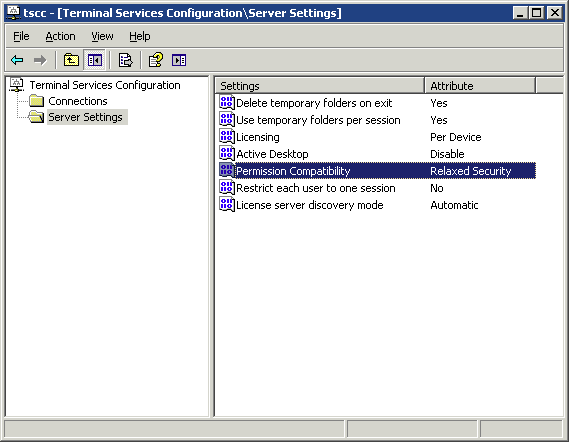The height and width of the screenshot is (442, 569).
Task: Open the Help menu
Action: [x=140, y=36]
